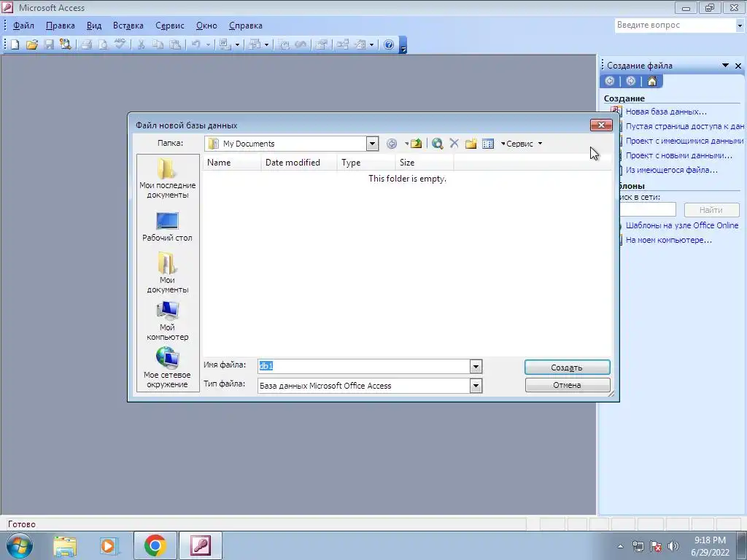747x560 pixels.
Task: Click the Print preview toolbar icon
Action: (x=103, y=44)
